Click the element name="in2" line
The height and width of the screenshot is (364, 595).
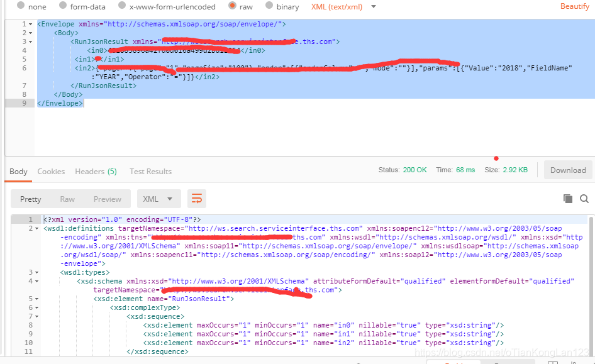[x=323, y=343]
